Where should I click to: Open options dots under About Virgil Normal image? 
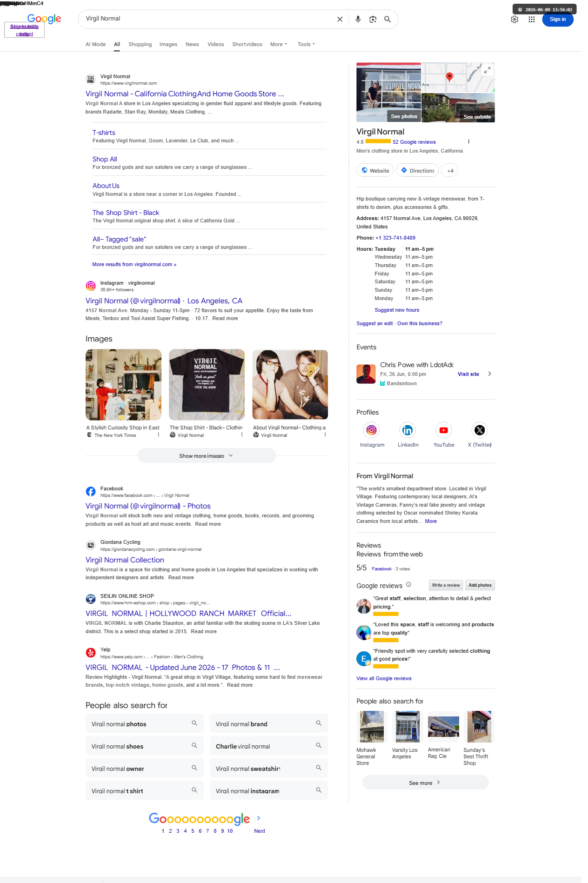click(325, 435)
